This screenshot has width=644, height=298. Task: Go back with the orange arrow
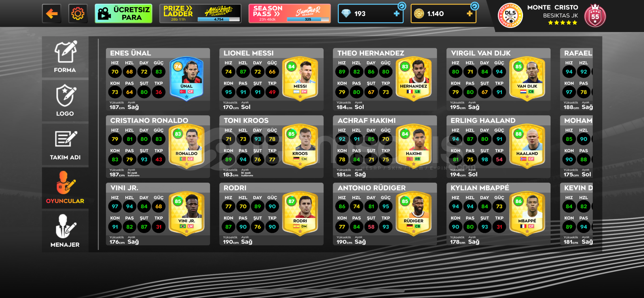[x=52, y=14]
